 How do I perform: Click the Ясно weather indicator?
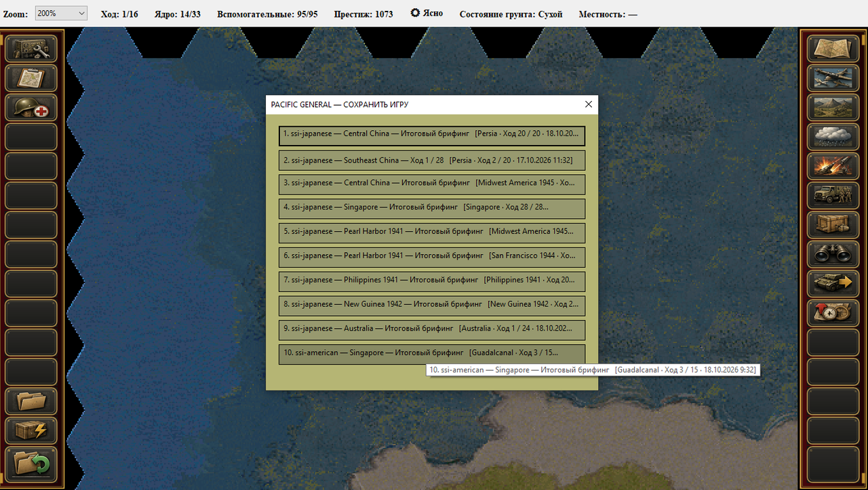(x=427, y=14)
